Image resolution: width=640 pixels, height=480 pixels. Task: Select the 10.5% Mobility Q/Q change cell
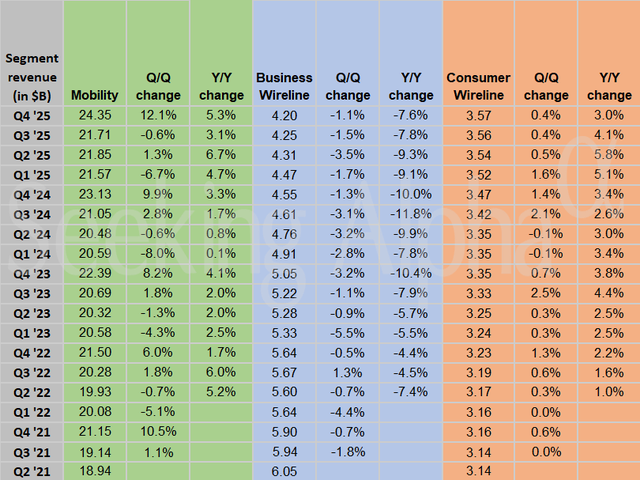[x=158, y=430]
